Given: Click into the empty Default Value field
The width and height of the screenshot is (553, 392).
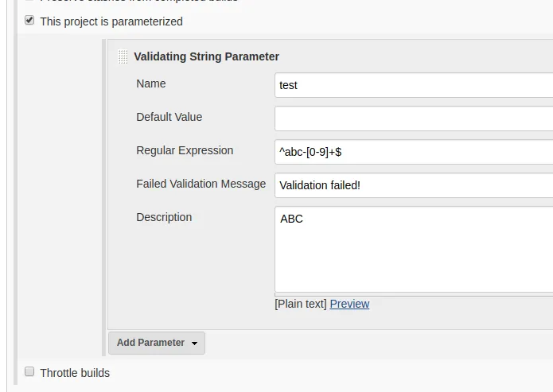Looking at the screenshot, I should pos(414,118).
